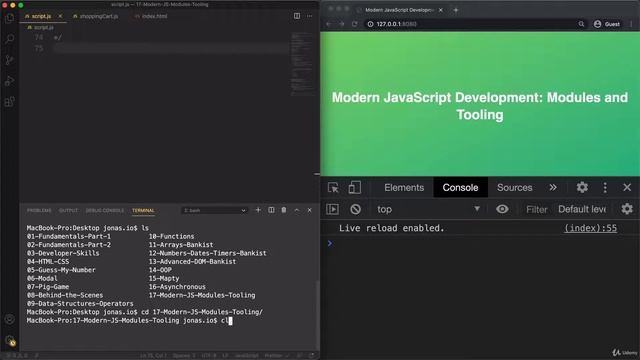
Task: Close the terminal panel
Action: (309, 210)
